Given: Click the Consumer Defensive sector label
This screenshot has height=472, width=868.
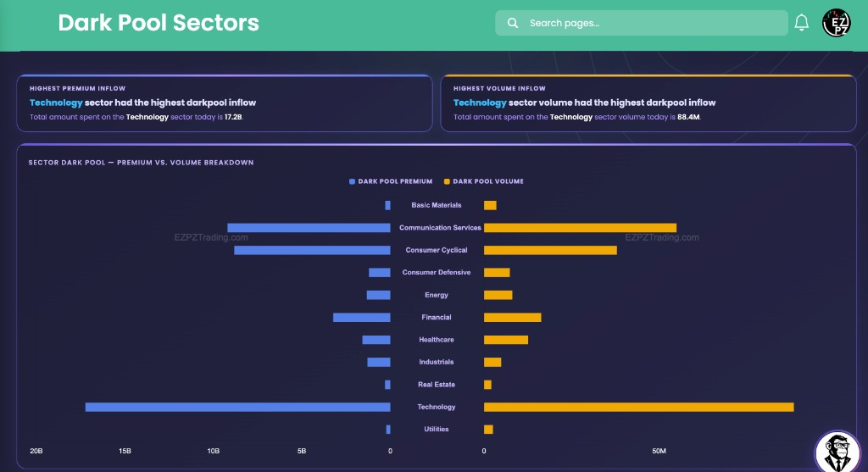Looking at the screenshot, I should point(437,273).
